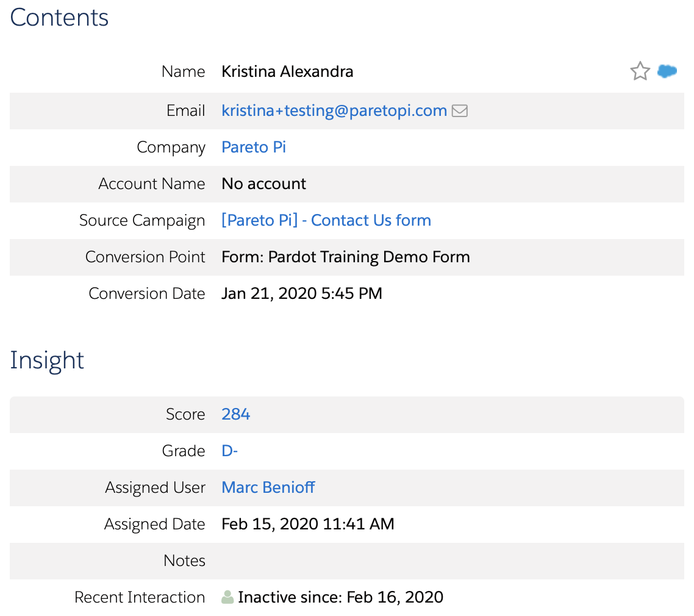
Task: Click the Pardot Training Demo Form text
Action: point(346,257)
